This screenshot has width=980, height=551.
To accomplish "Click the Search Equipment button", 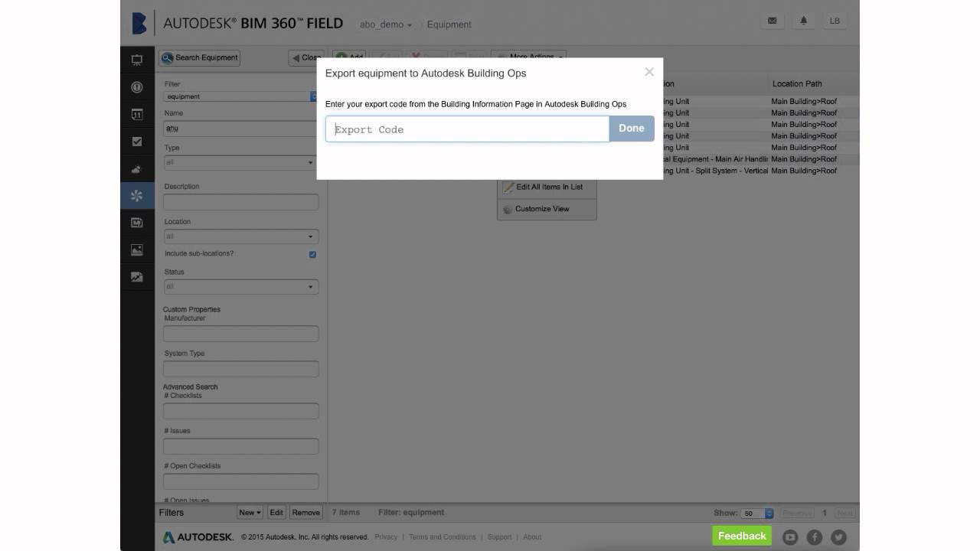I will click(200, 57).
